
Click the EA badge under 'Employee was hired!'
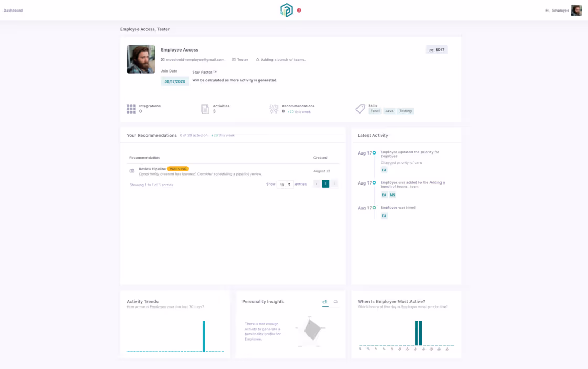click(384, 216)
